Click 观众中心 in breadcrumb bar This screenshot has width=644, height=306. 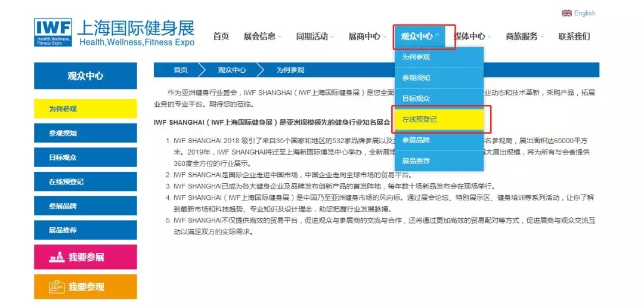[x=232, y=70]
